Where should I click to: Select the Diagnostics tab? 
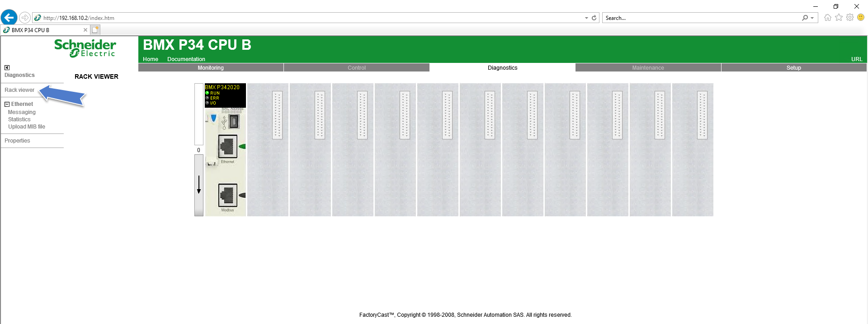(x=502, y=68)
